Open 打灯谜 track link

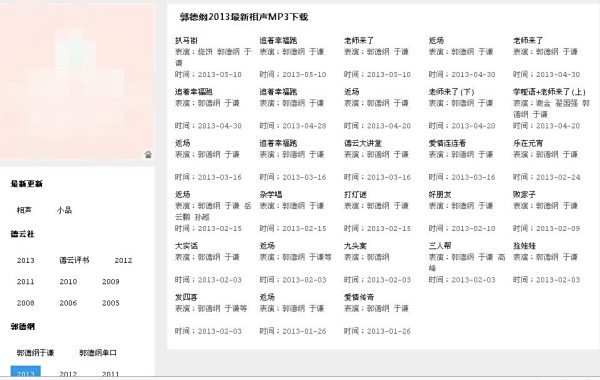click(x=355, y=194)
